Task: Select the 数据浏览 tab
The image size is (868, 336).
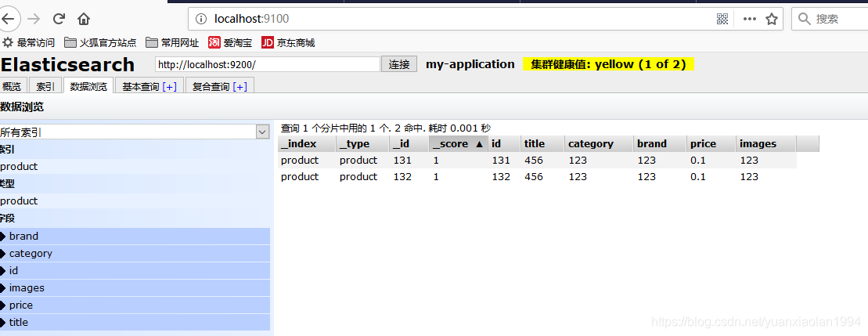Action: [88, 86]
